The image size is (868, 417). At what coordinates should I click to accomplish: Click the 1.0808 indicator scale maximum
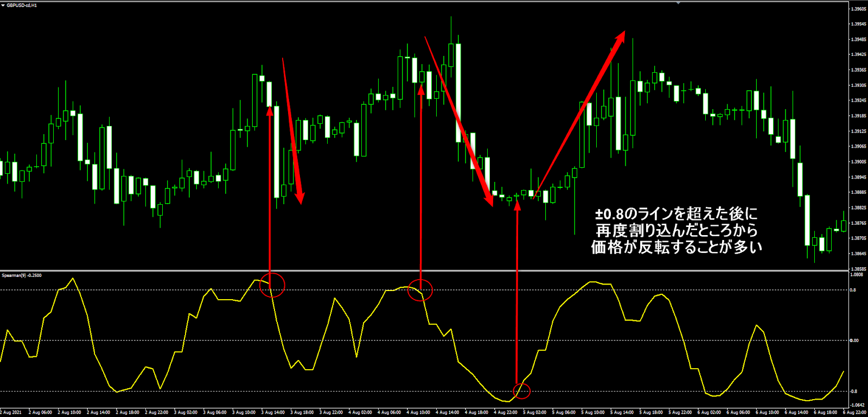[857, 275]
